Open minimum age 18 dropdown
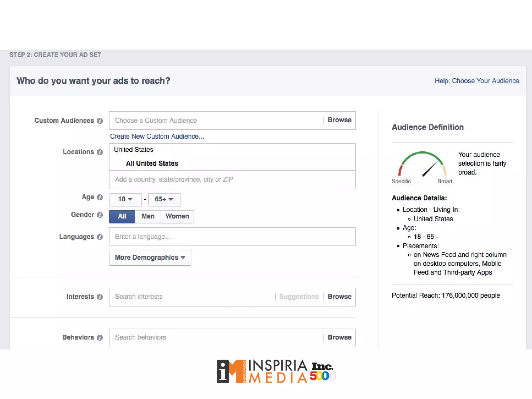The height and width of the screenshot is (399, 532). [125, 199]
